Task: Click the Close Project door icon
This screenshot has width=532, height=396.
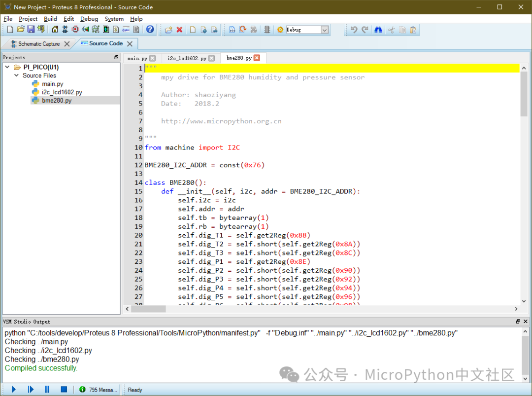Action: coord(41,30)
